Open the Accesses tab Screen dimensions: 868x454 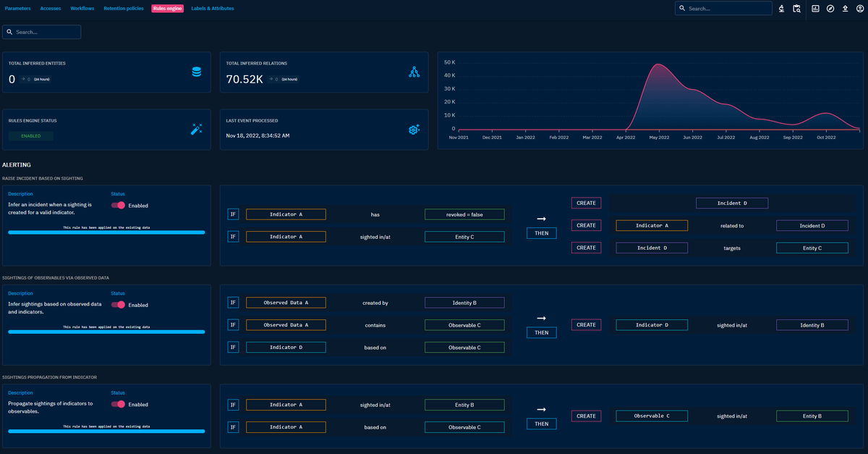pos(51,9)
